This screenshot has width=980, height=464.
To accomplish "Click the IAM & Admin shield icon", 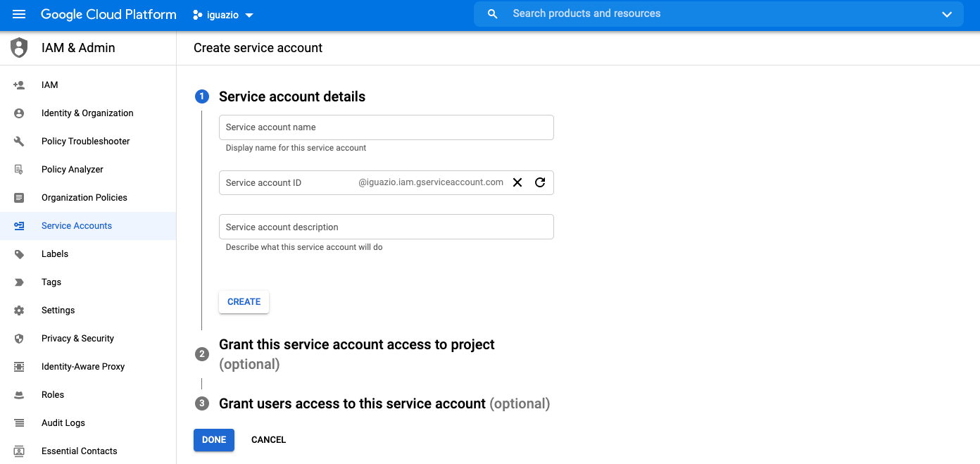I will pyautogui.click(x=19, y=48).
